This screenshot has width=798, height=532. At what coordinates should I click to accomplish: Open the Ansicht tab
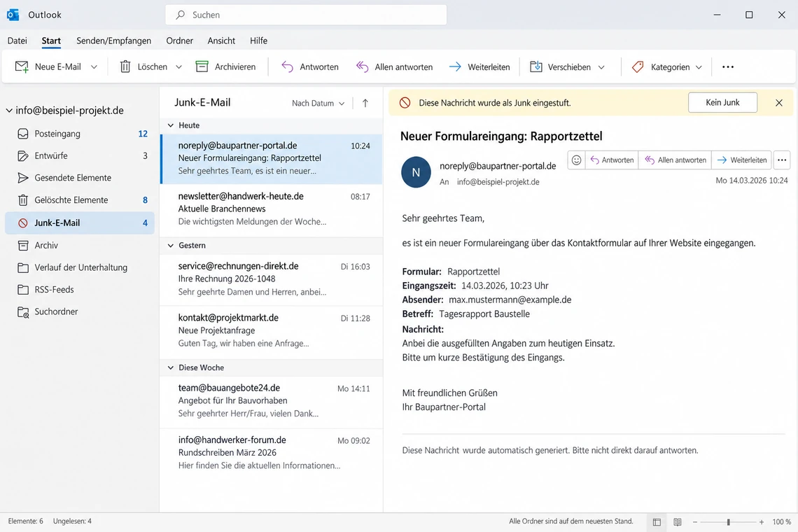[221, 41]
